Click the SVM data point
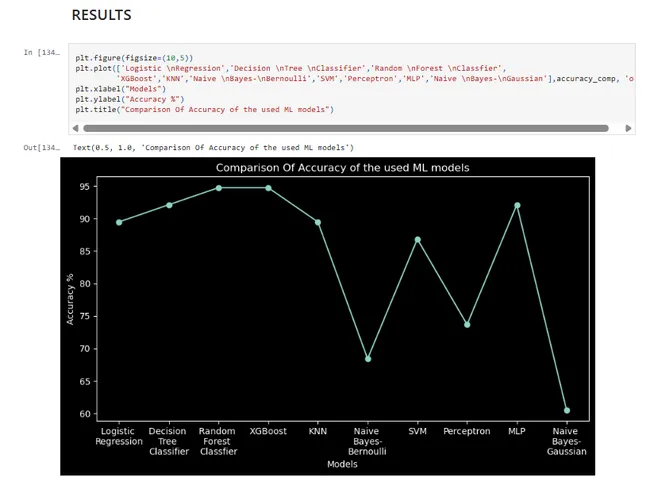 pyautogui.click(x=418, y=240)
